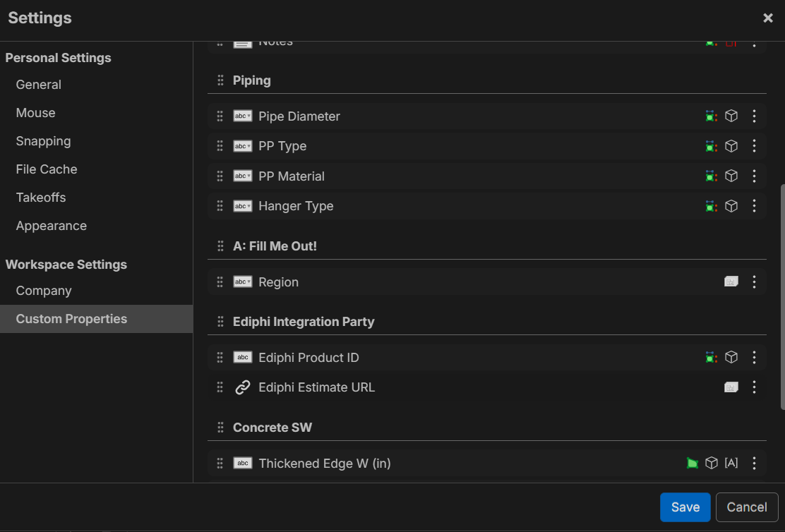
Task: Open the kebab menu for Ediphi Estimate URL
Action: [754, 387]
